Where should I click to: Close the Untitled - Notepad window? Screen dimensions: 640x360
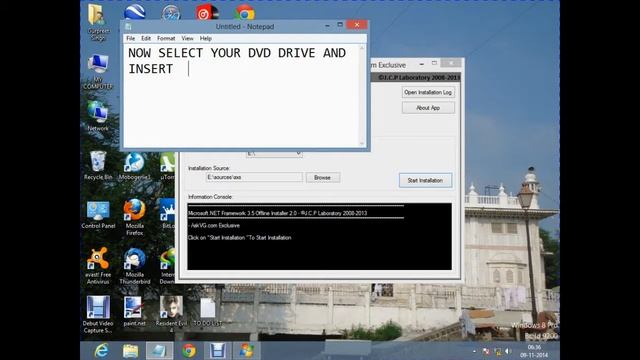(357, 25)
